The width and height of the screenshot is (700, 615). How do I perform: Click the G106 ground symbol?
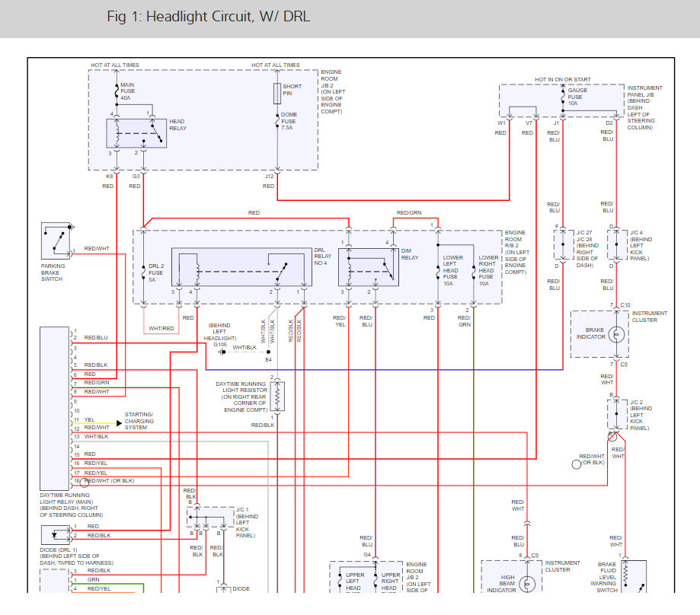[x=222, y=352]
